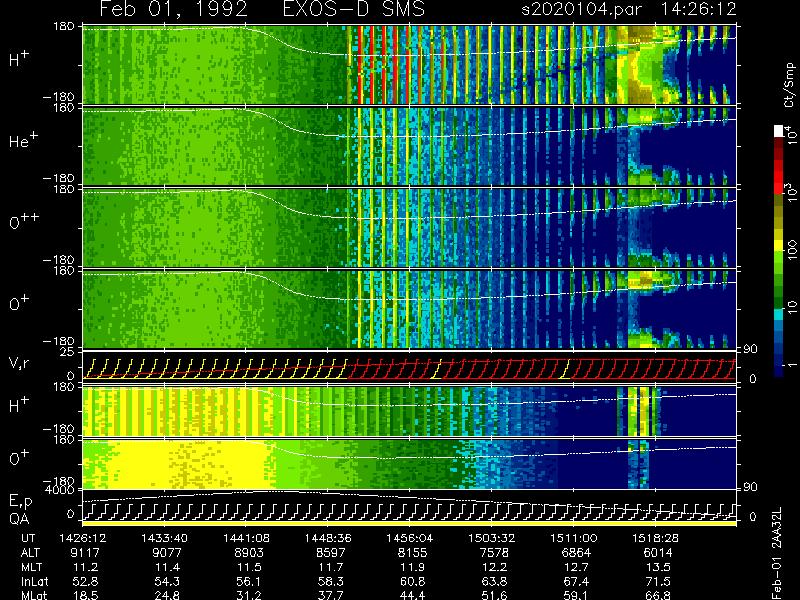The width and height of the screenshot is (800, 600).
Task: Click the ALT value "8903"
Action: click(249, 553)
